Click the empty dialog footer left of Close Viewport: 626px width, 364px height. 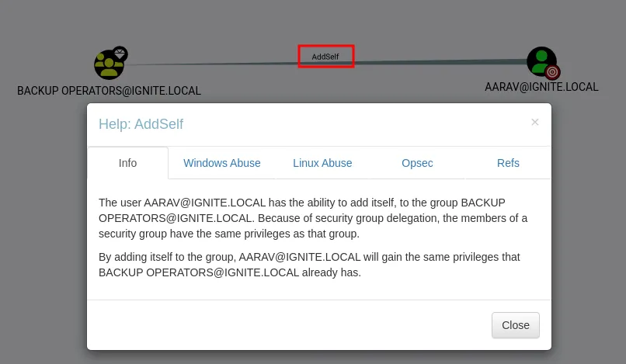pyautogui.click(x=287, y=324)
